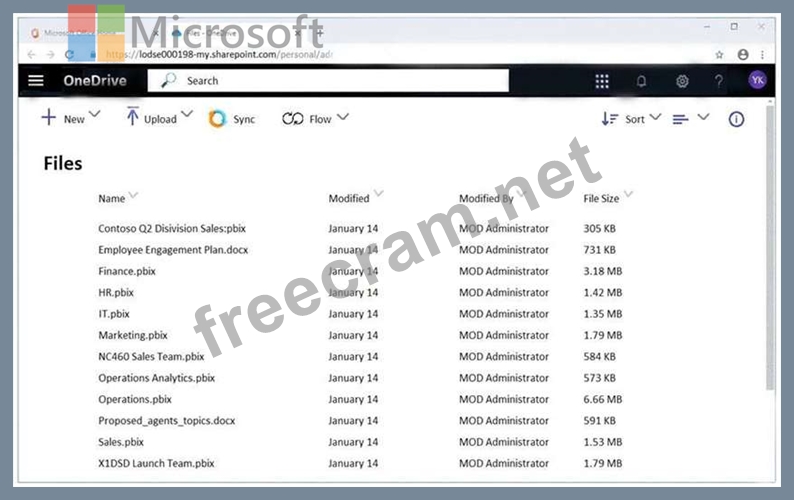Click the New plus icon
Screen dimensions: 794x500
[x=49, y=117]
